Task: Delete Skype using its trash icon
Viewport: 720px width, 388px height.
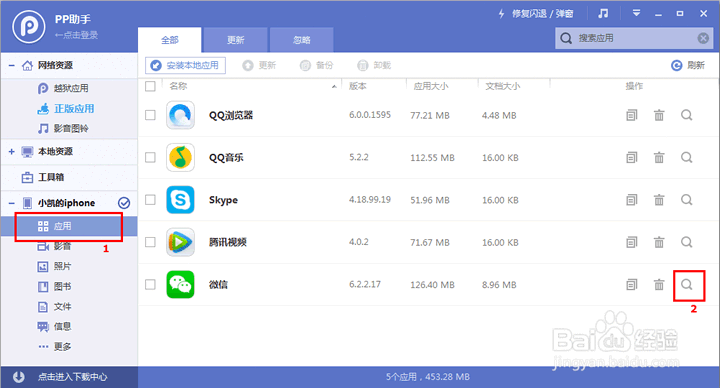Action: tap(659, 200)
